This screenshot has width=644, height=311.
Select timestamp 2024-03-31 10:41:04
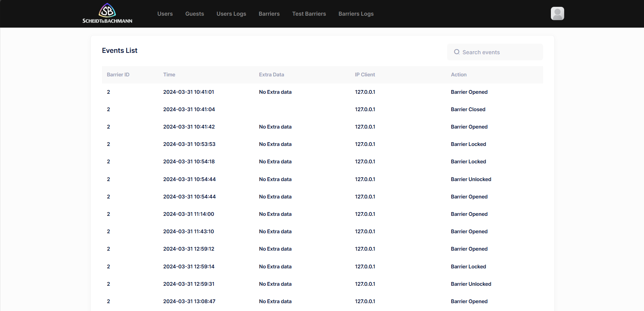click(x=189, y=109)
